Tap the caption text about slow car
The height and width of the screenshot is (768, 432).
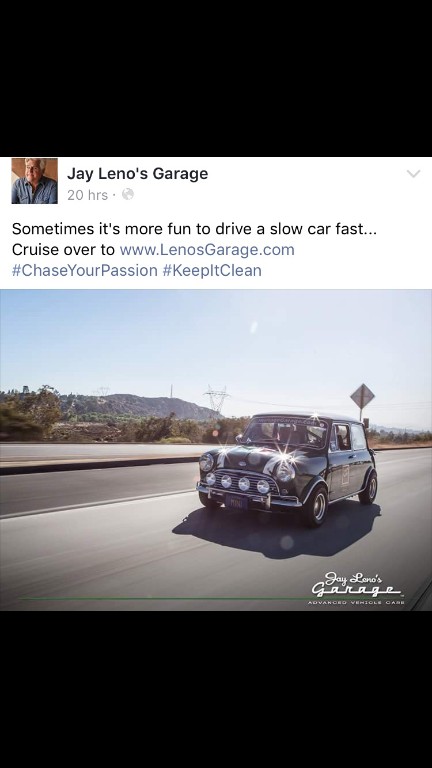[x=194, y=229]
